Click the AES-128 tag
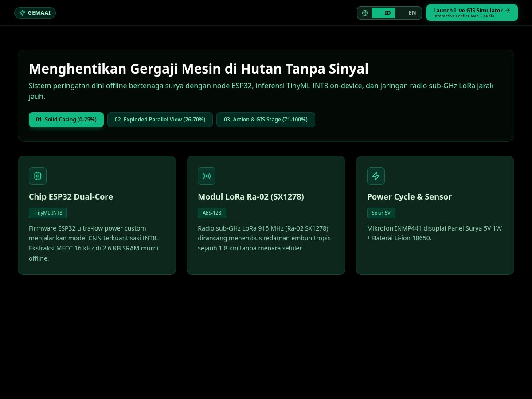The height and width of the screenshot is (399, 532). [x=212, y=213]
